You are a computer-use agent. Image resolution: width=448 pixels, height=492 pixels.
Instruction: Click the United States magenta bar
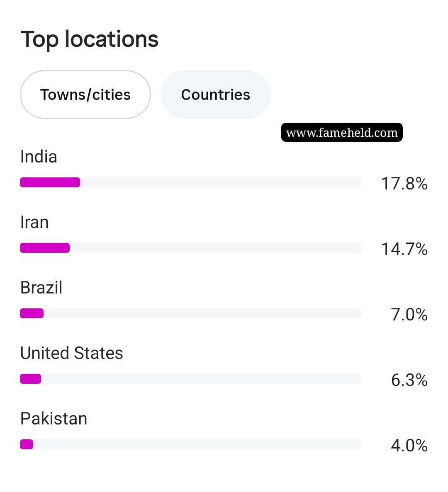click(x=30, y=379)
